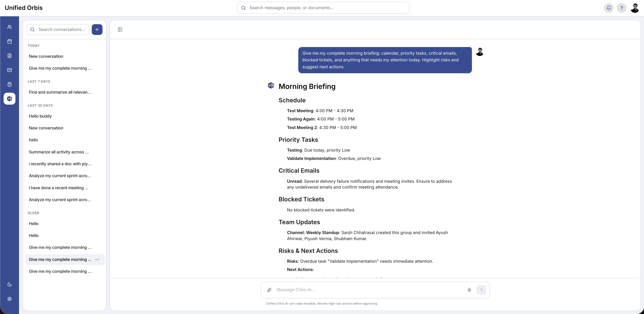Open the more options ellipsis for selected conversation

pos(97,259)
